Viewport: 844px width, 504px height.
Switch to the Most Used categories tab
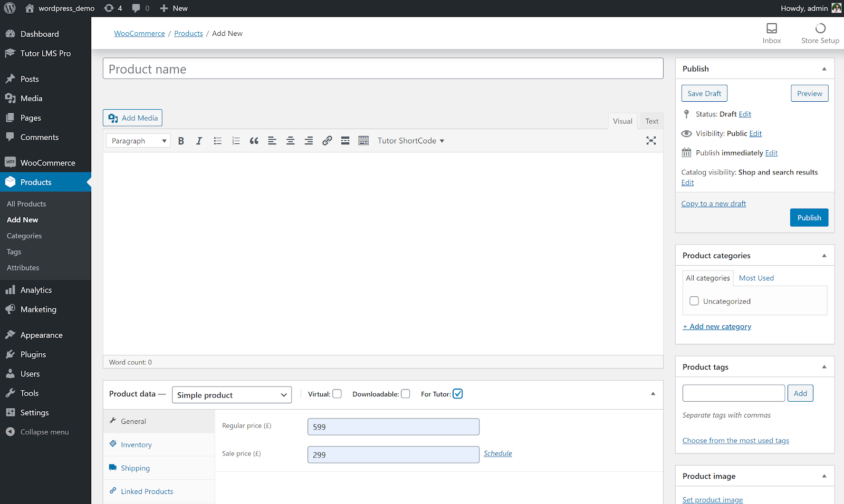(756, 278)
